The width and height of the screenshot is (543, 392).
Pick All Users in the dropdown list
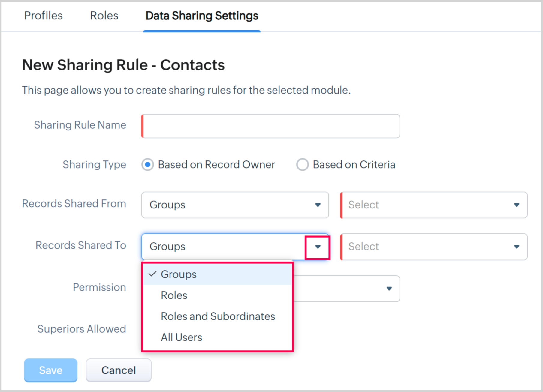pos(181,337)
